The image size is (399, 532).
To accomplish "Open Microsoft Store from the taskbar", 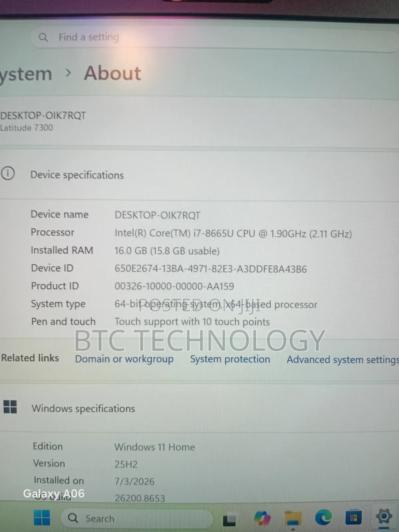I will point(353,517).
